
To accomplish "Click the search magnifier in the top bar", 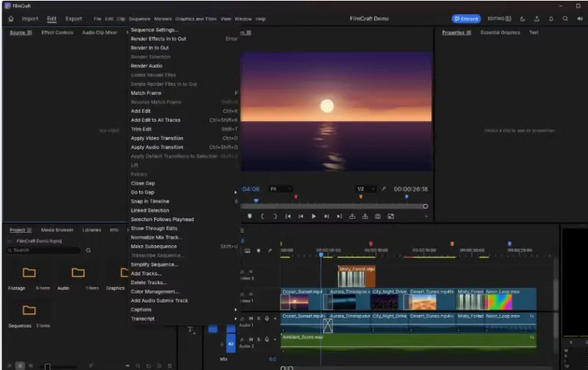I will coord(565,19).
